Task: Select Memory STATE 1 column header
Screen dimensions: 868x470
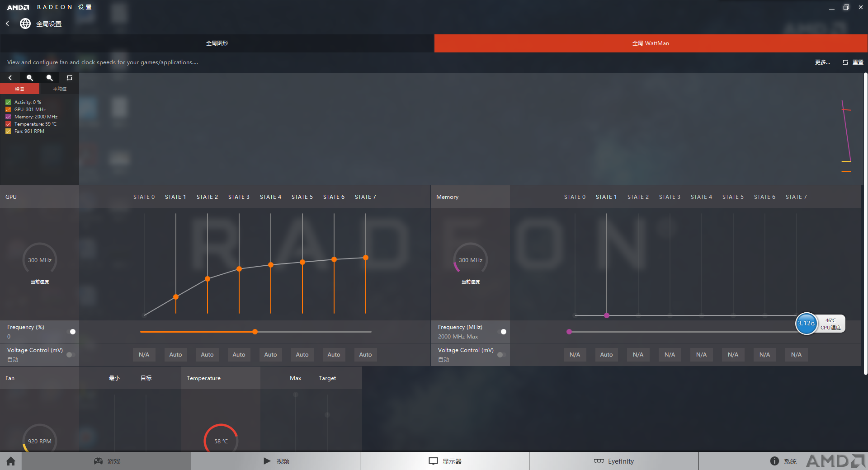Action: point(606,197)
